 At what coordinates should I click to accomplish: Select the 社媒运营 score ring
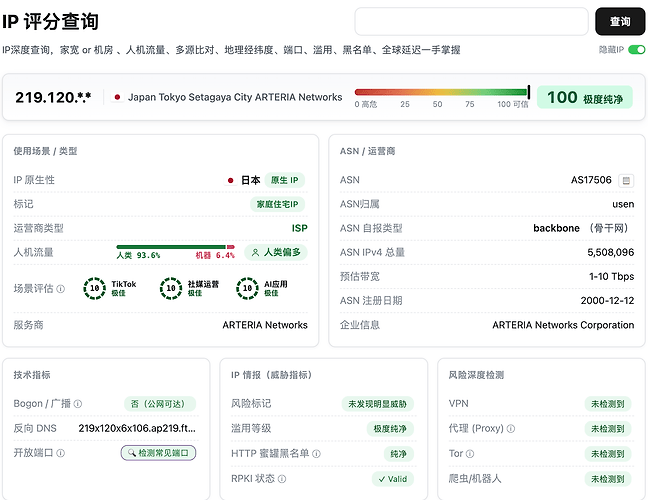[171, 288]
